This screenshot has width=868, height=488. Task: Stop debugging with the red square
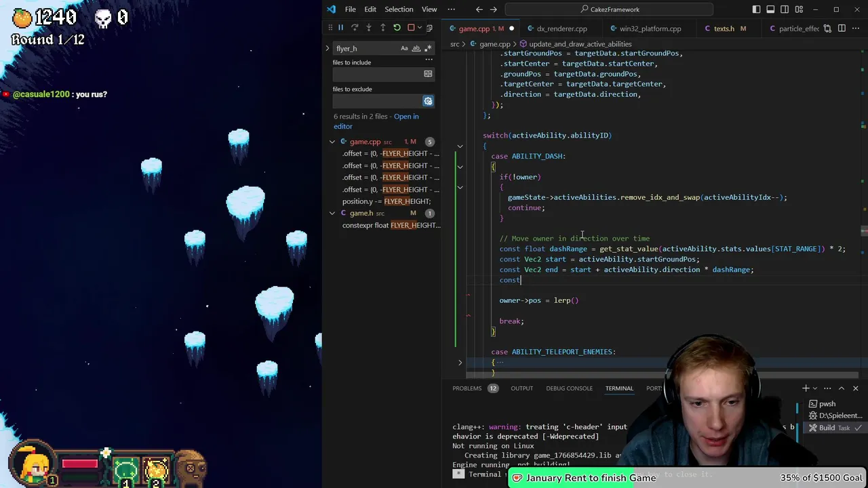point(410,28)
